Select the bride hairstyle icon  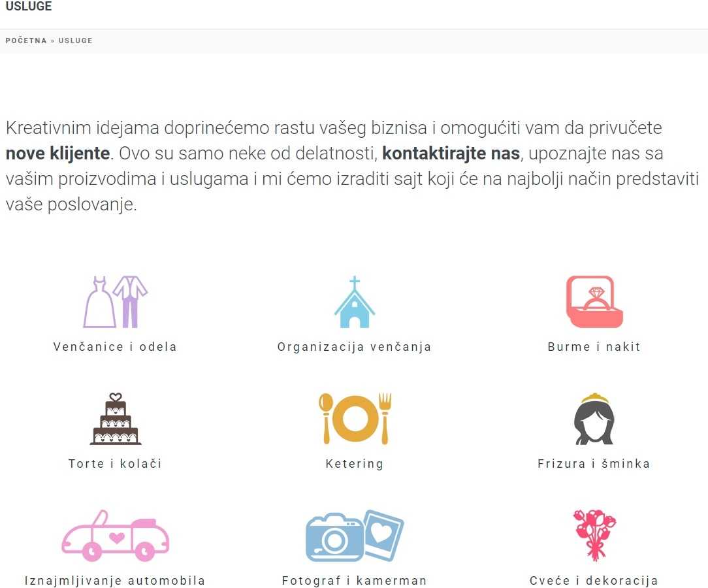pyautogui.click(x=594, y=419)
